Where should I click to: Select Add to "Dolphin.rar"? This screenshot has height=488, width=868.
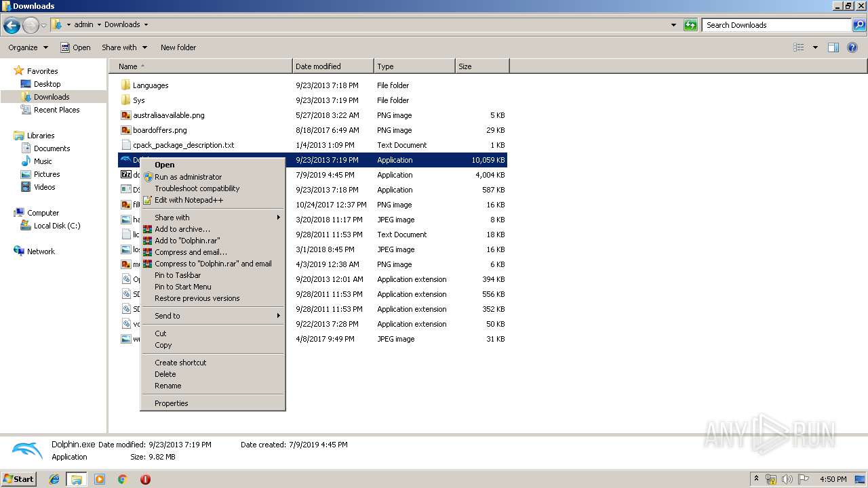click(212, 241)
